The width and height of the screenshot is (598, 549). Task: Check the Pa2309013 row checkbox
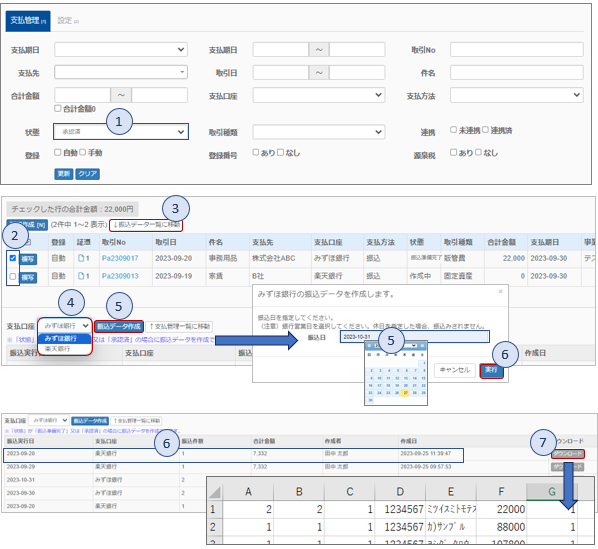13,276
